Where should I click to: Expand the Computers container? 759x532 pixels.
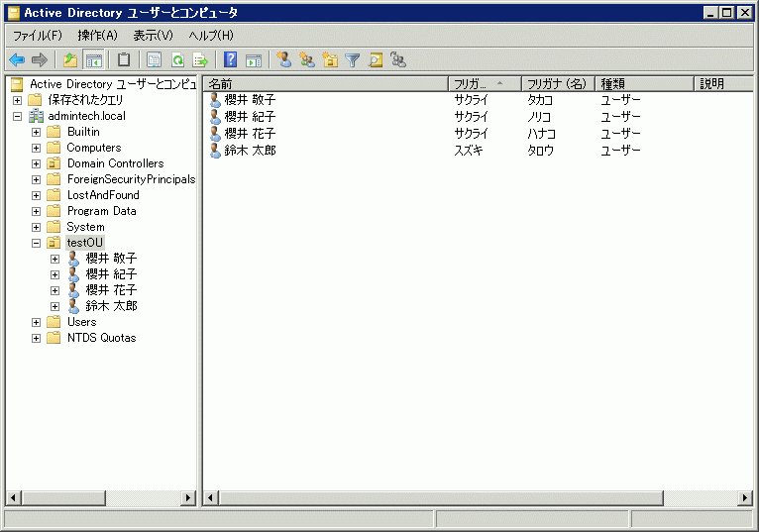tap(37, 149)
